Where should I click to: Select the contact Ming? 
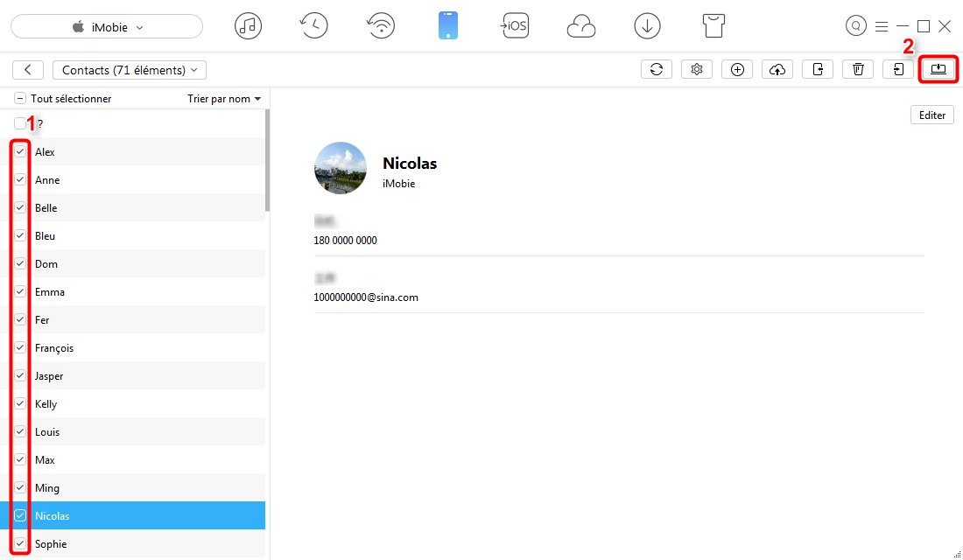[133, 488]
